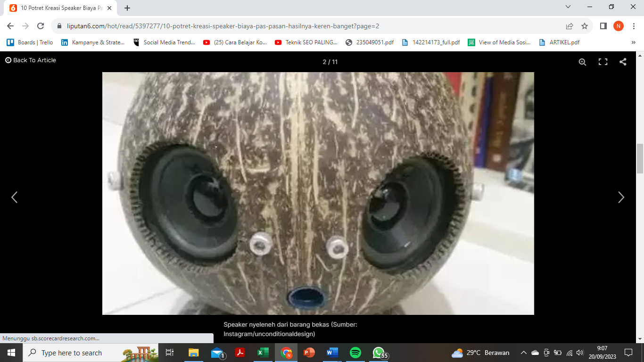Open tab search dropdown arrow

coord(568,7)
